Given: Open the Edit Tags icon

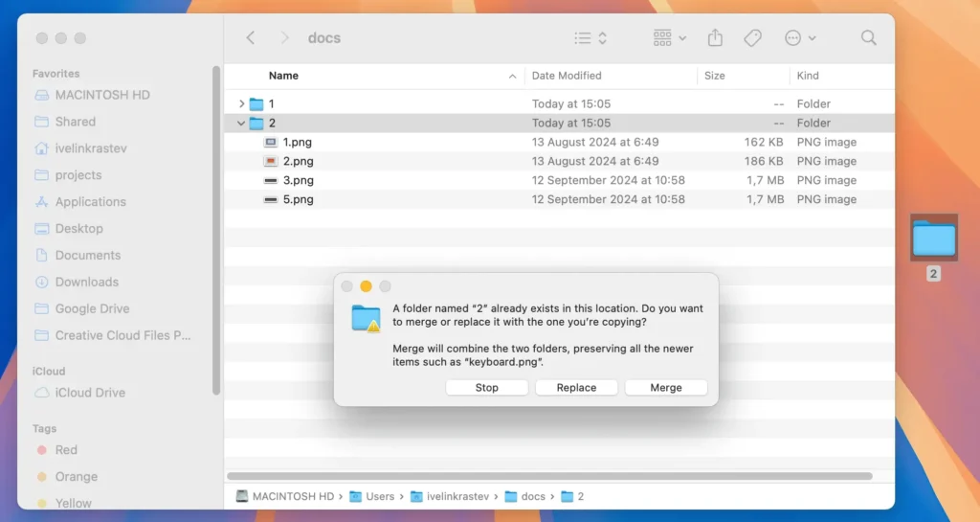Looking at the screenshot, I should coord(752,38).
